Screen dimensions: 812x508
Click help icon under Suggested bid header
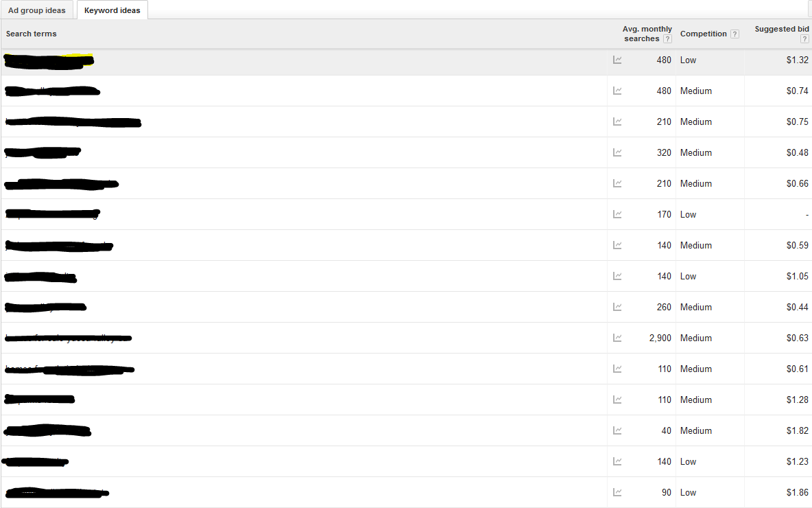tap(804, 39)
